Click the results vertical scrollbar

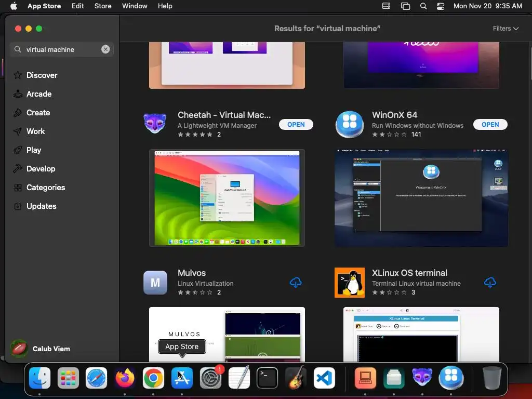530,64
